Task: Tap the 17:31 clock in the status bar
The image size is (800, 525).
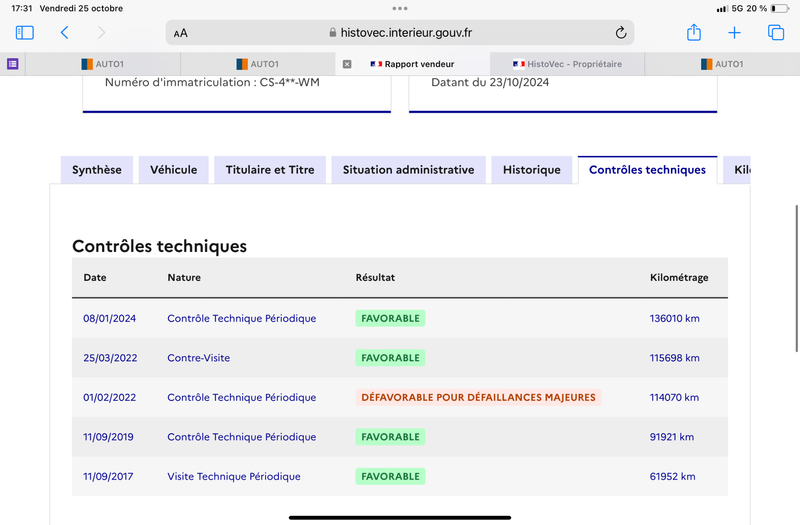Action: pyautogui.click(x=21, y=8)
